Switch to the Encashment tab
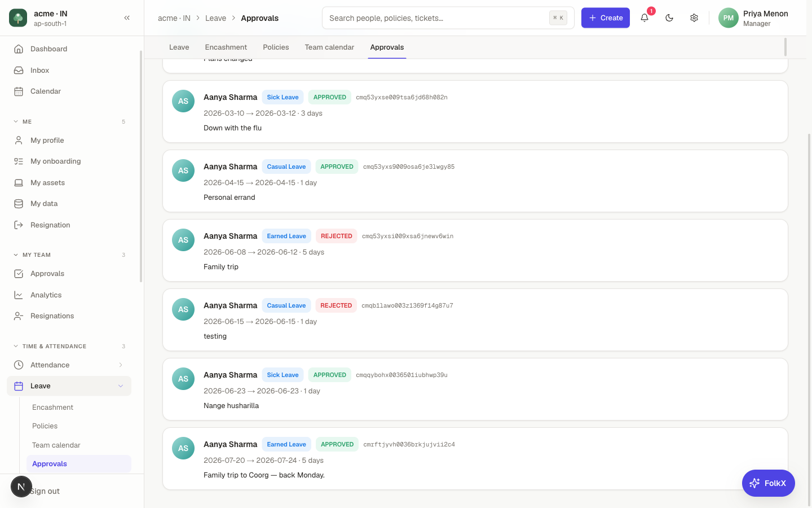 (x=226, y=47)
